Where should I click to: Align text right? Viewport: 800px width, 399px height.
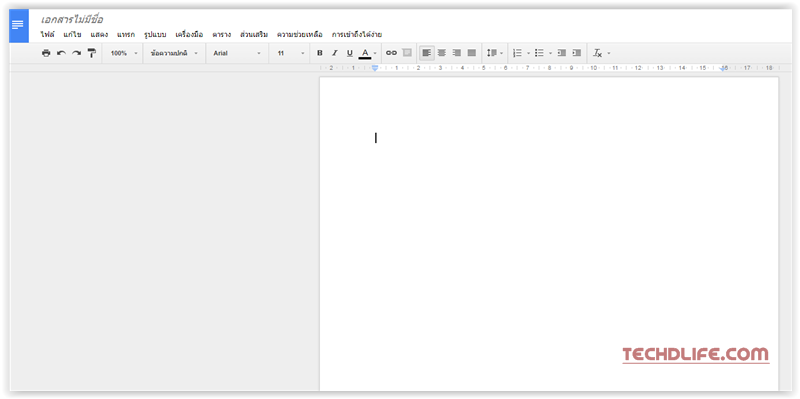(x=457, y=53)
